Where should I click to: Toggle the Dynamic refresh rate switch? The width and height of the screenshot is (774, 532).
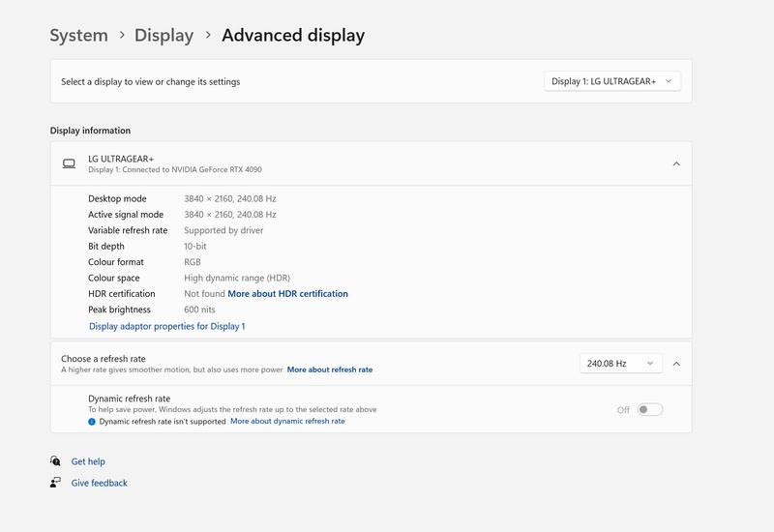click(649, 409)
